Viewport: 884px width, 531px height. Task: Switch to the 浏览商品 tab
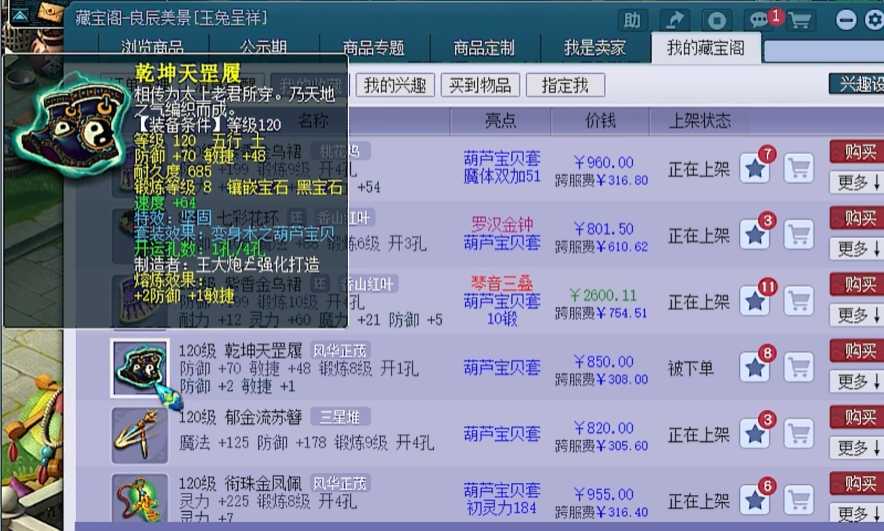152,47
